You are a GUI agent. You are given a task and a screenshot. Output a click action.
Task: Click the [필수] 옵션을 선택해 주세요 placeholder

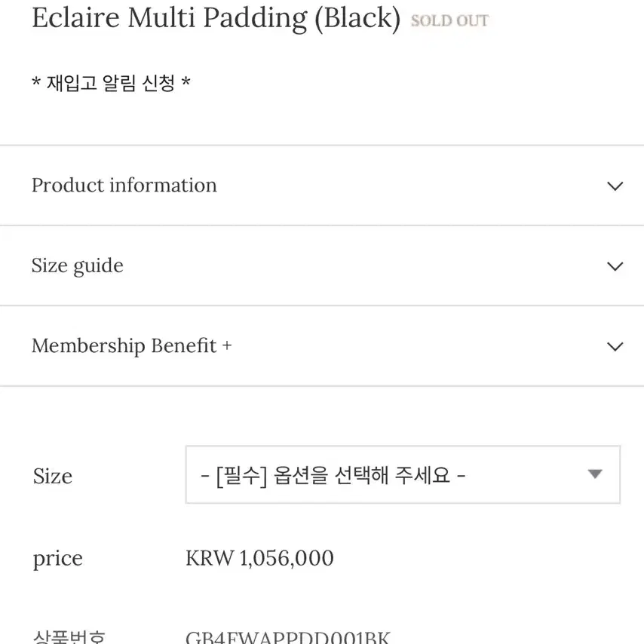(333, 475)
